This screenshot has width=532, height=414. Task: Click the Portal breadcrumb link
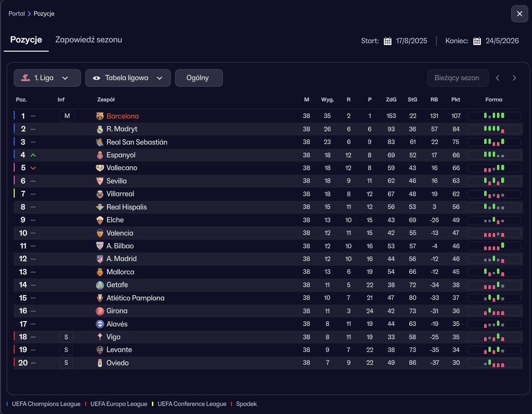pos(17,14)
